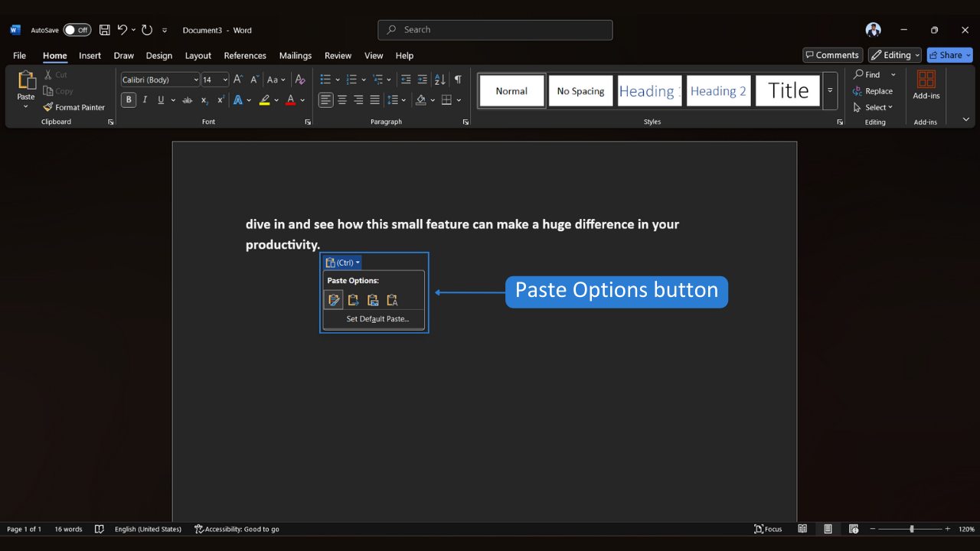The height and width of the screenshot is (551, 980).
Task: Toggle bold formatting on
Action: (x=129, y=99)
